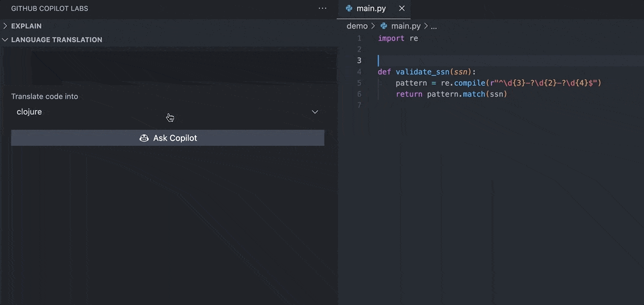This screenshot has height=305, width=644.
Task: Click the 'Translate code into' label
Action: [44, 97]
